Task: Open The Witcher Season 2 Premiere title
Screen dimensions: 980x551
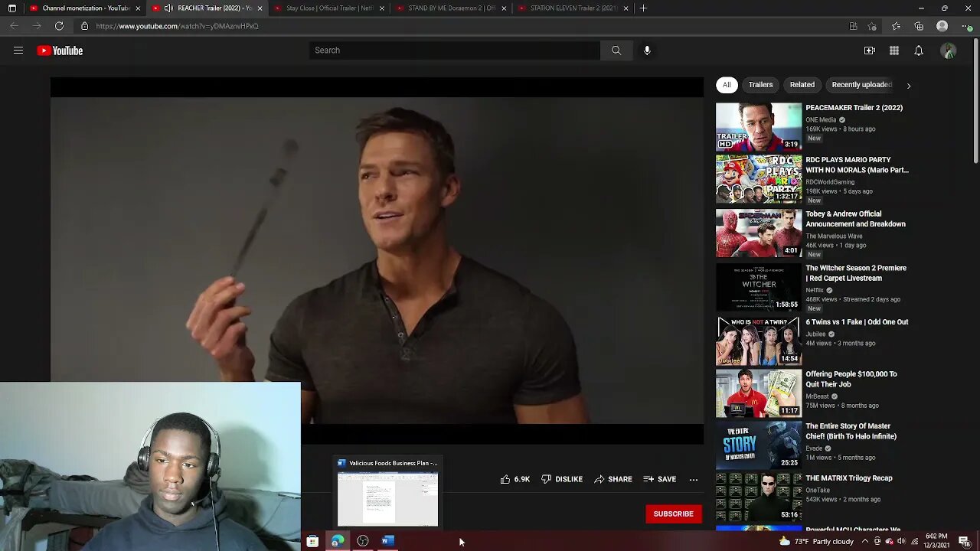Action: click(856, 273)
